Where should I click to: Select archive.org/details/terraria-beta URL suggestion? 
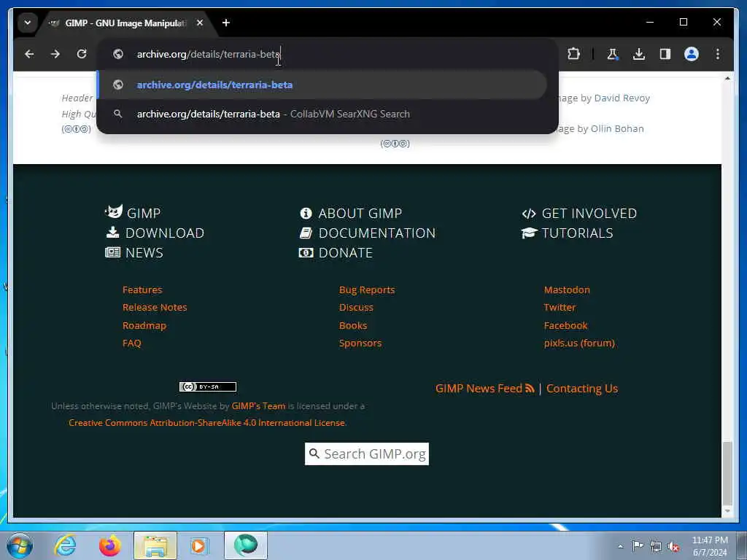click(x=322, y=85)
